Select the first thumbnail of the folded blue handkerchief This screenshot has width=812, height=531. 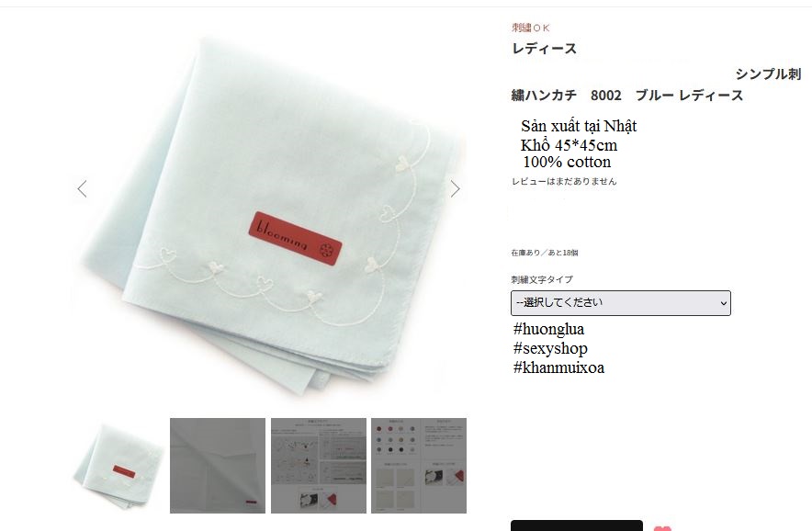(118, 466)
